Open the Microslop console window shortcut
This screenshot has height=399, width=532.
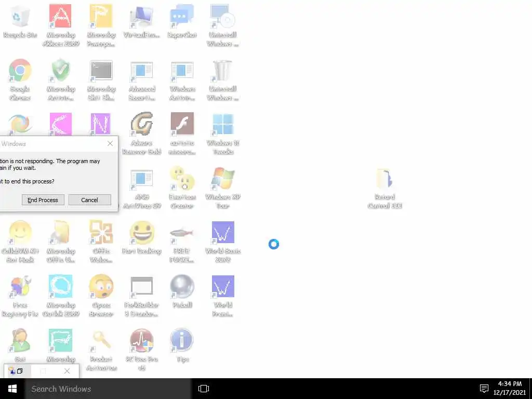(101, 79)
